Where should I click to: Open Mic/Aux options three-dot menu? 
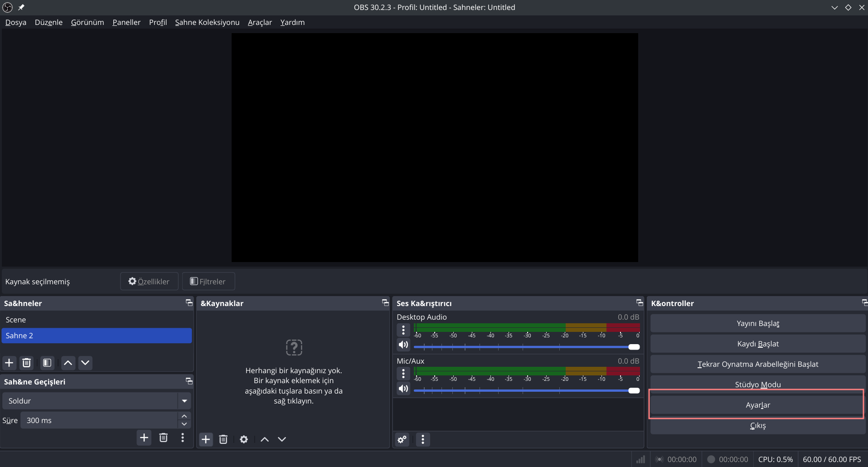tap(403, 374)
